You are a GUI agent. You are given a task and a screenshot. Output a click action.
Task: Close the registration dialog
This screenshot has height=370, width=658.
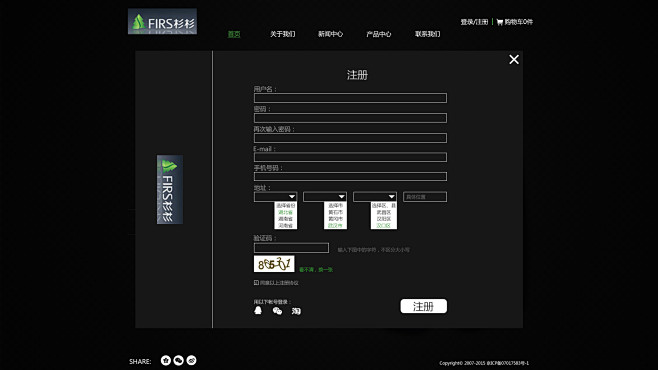(514, 60)
